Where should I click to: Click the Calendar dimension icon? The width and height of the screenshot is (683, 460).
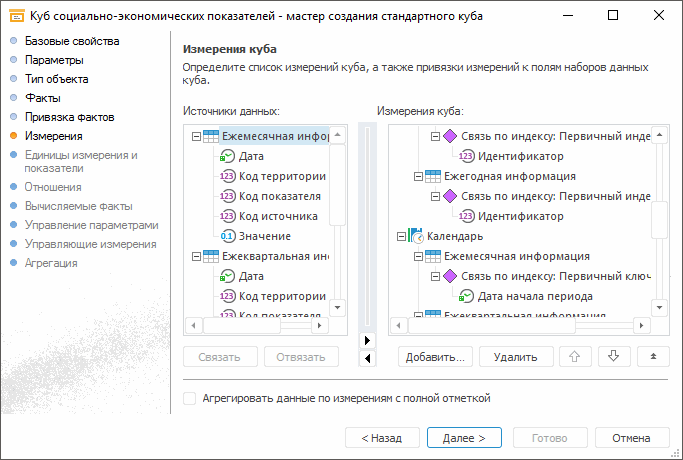[416, 236]
